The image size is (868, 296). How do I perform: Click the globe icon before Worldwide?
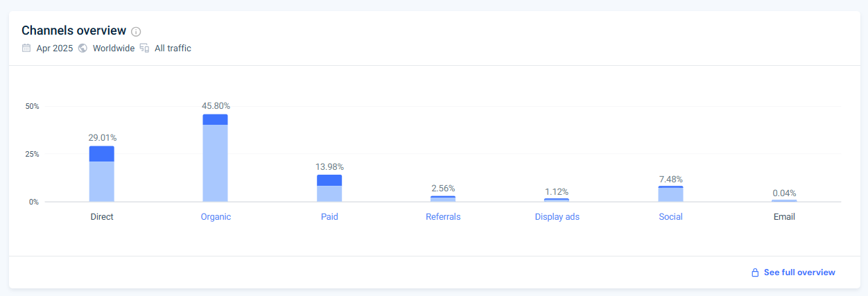pos(83,48)
